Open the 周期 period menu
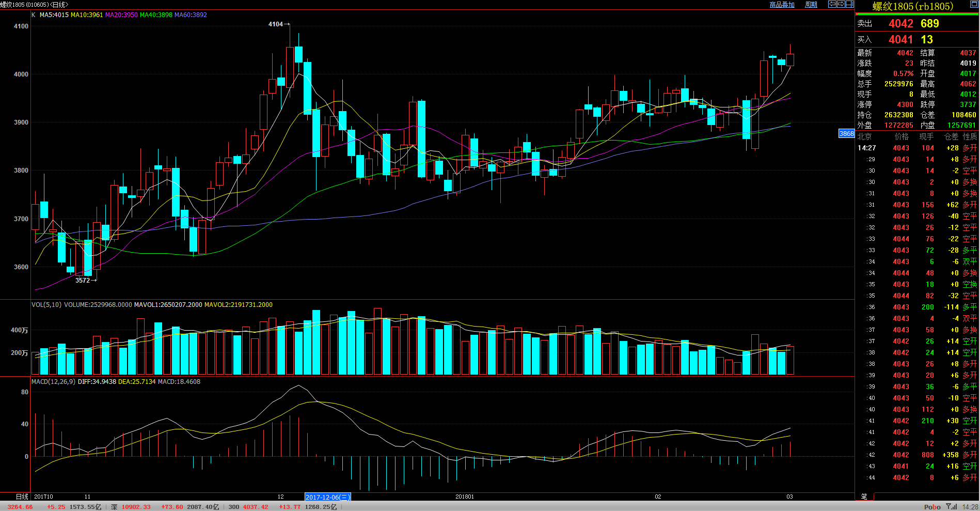 coord(811,5)
